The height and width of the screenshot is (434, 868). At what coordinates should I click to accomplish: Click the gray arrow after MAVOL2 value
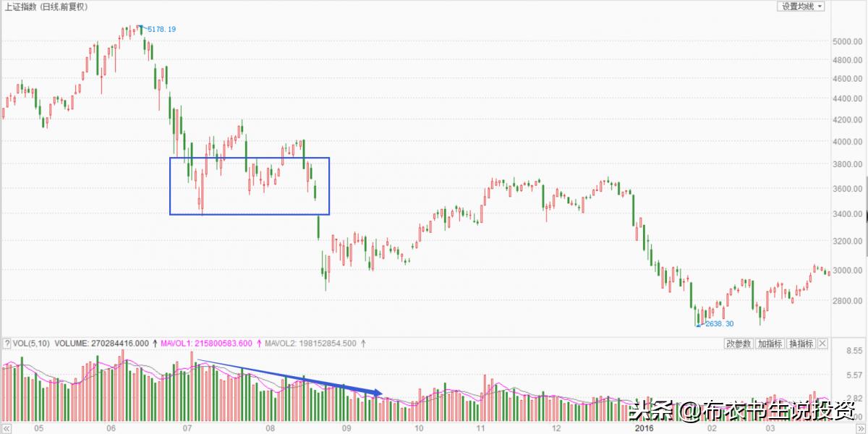click(362, 344)
